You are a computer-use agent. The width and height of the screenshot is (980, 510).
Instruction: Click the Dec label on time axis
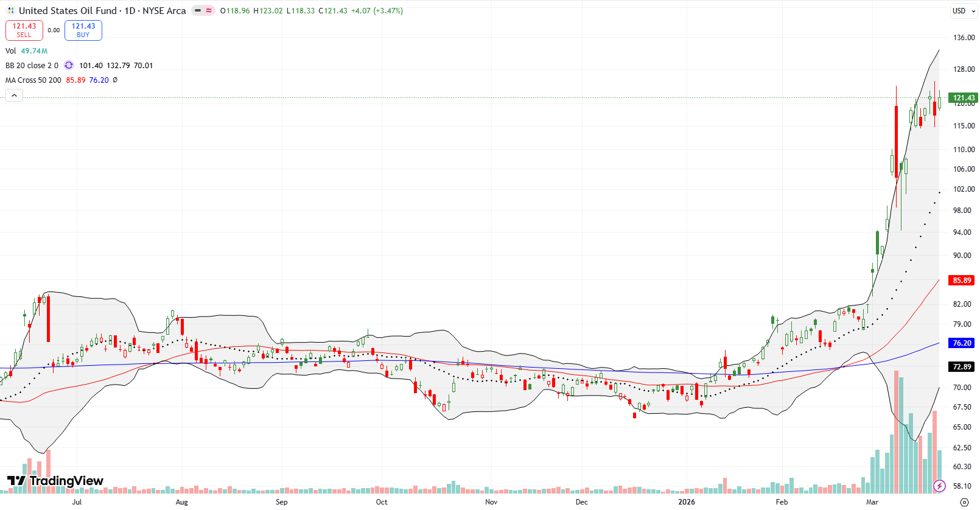click(582, 502)
